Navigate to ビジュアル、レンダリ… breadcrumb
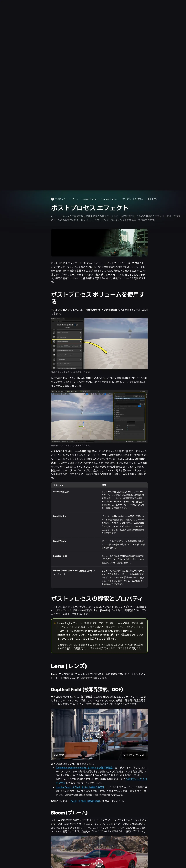This screenshot has height=868, width=186. click(x=132, y=199)
